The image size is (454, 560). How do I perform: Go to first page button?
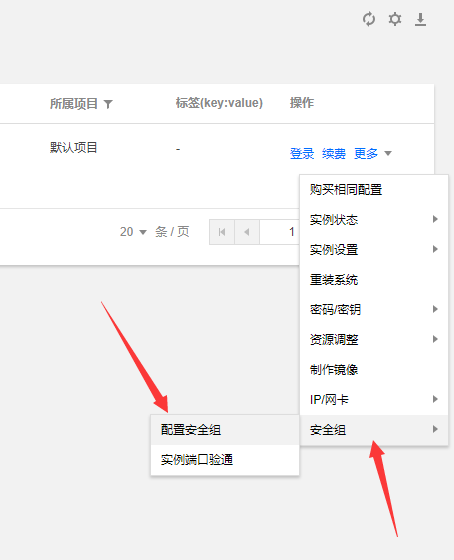(222, 232)
